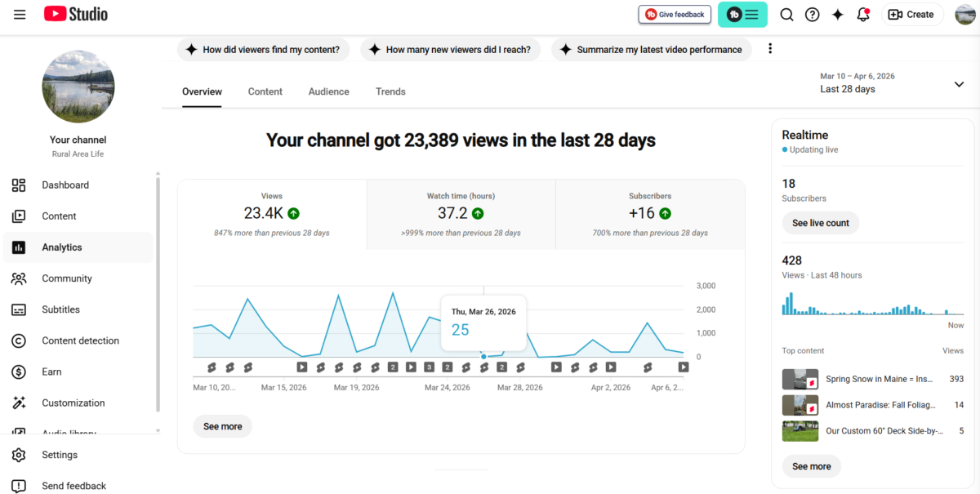Select the Content detection sidebar icon
The height and width of the screenshot is (494, 980).
click(x=19, y=340)
